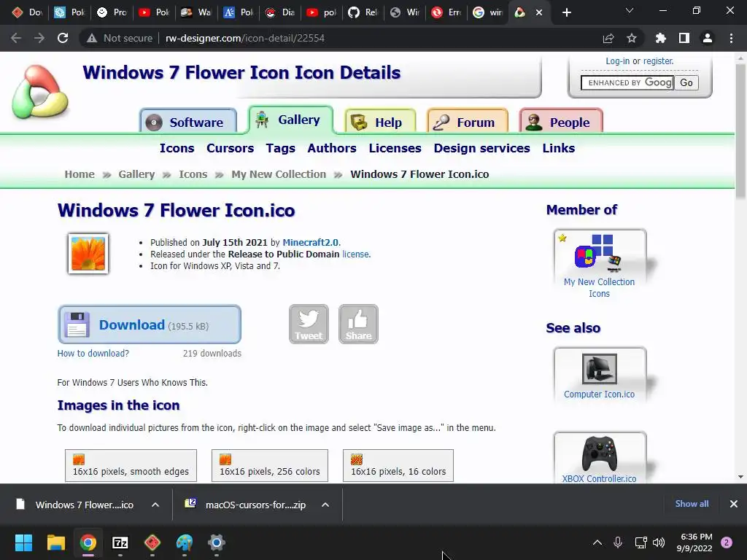The height and width of the screenshot is (560, 747).
Task: Open Computer Icon.ico link
Action: coord(600,394)
